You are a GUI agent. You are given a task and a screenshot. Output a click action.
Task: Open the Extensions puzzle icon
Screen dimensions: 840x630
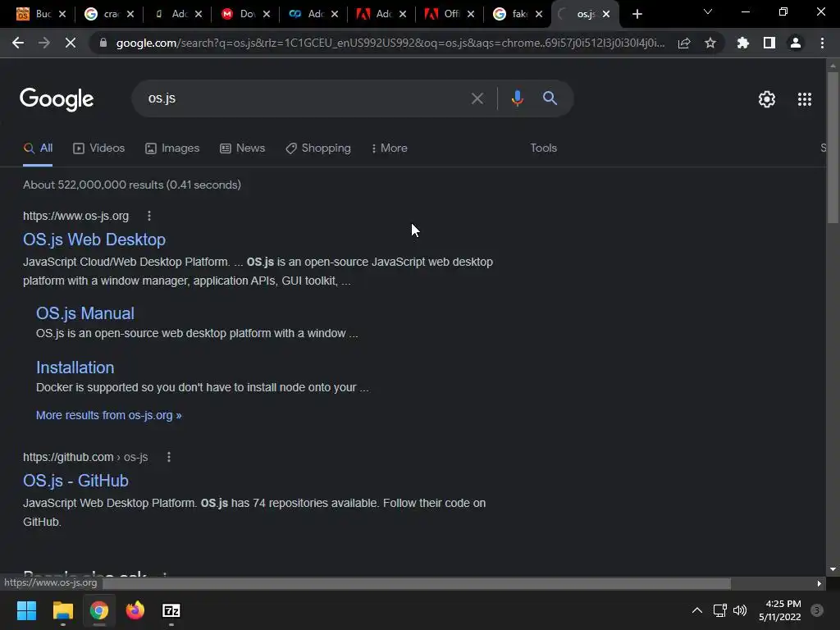click(x=742, y=43)
